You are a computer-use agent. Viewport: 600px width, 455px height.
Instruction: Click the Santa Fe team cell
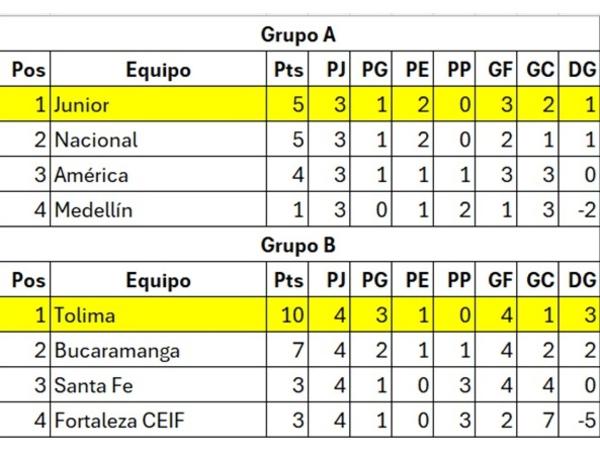pos(158,386)
